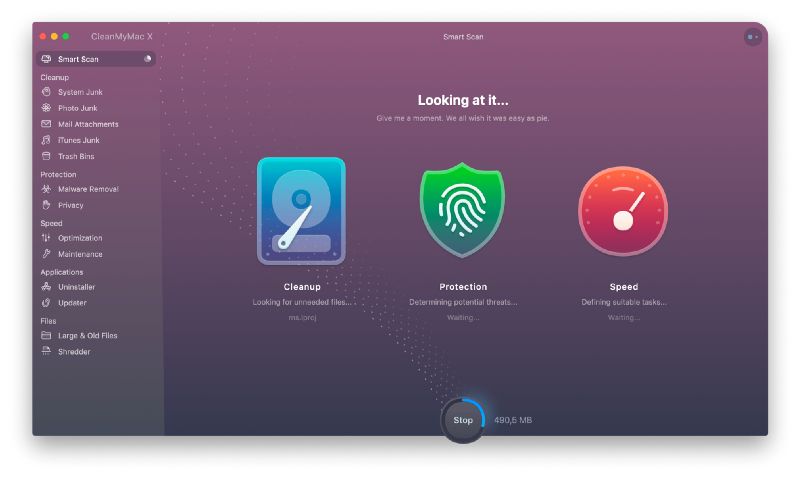This screenshot has height=478, width=800.
Task: Open Large & Old Files module
Action: 88,335
